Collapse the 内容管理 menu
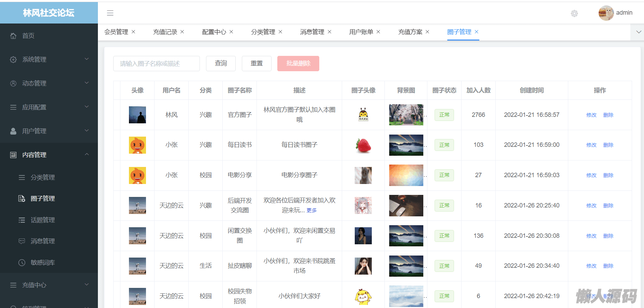The image size is (644, 308). click(x=49, y=155)
